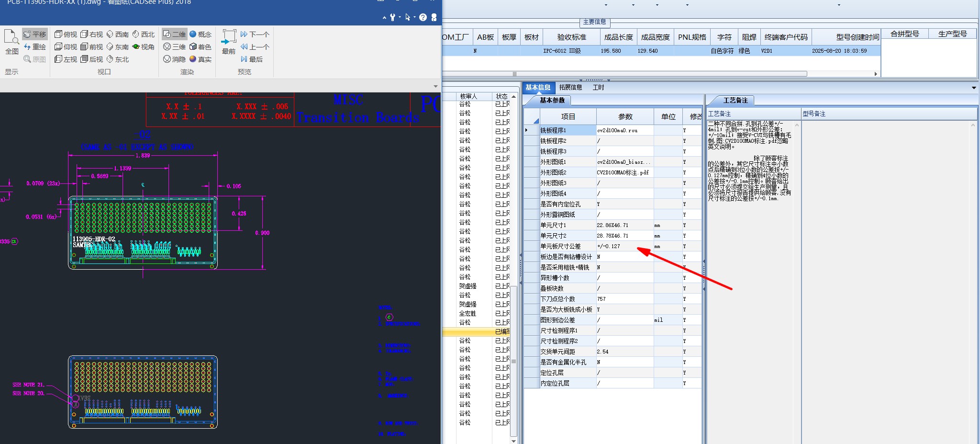Click the 验收标准 column header
This screenshot has width=980, height=444.
pyautogui.click(x=571, y=37)
